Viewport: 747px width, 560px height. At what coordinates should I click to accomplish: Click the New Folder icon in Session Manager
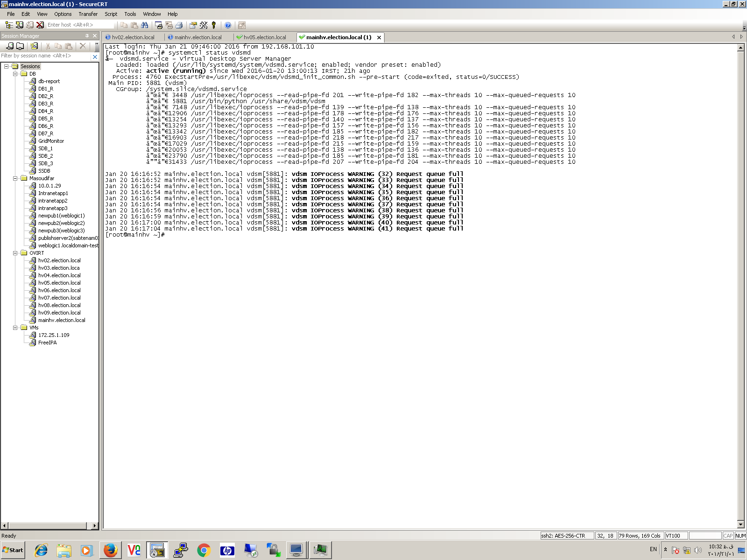click(20, 46)
